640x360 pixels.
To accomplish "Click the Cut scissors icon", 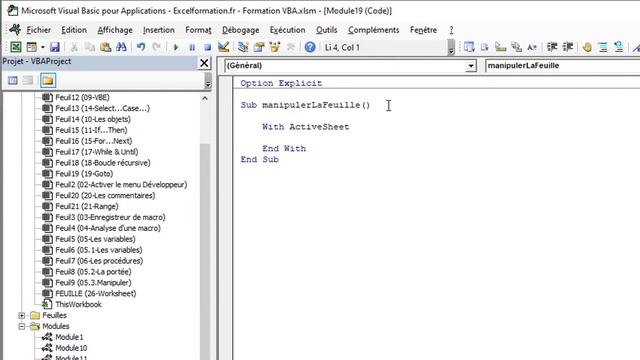I will [x=74, y=47].
